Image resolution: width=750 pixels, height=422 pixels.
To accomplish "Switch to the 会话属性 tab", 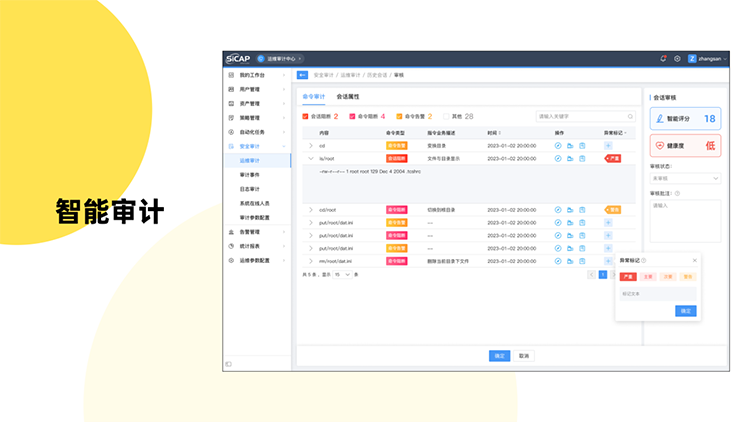I will click(x=347, y=97).
